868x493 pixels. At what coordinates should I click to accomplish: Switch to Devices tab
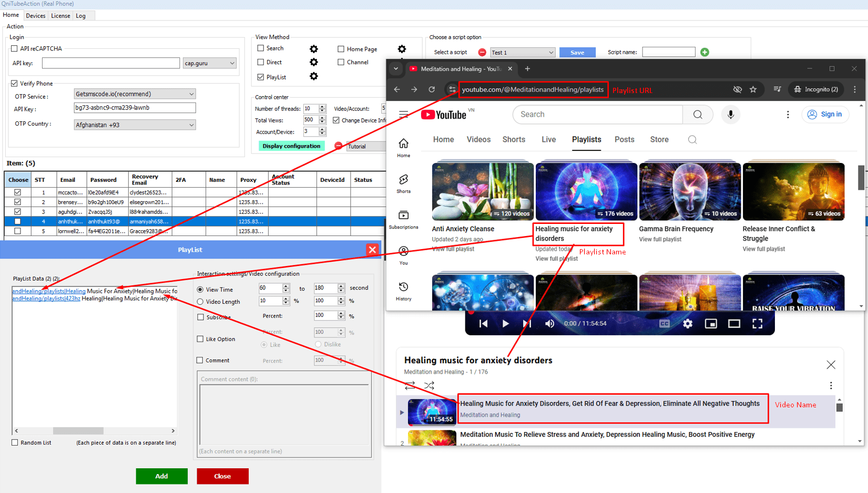click(x=35, y=16)
